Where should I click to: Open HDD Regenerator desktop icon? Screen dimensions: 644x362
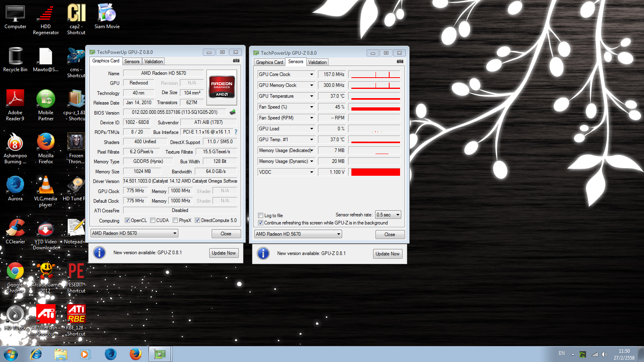pyautogui.click(x=46, y=19)
